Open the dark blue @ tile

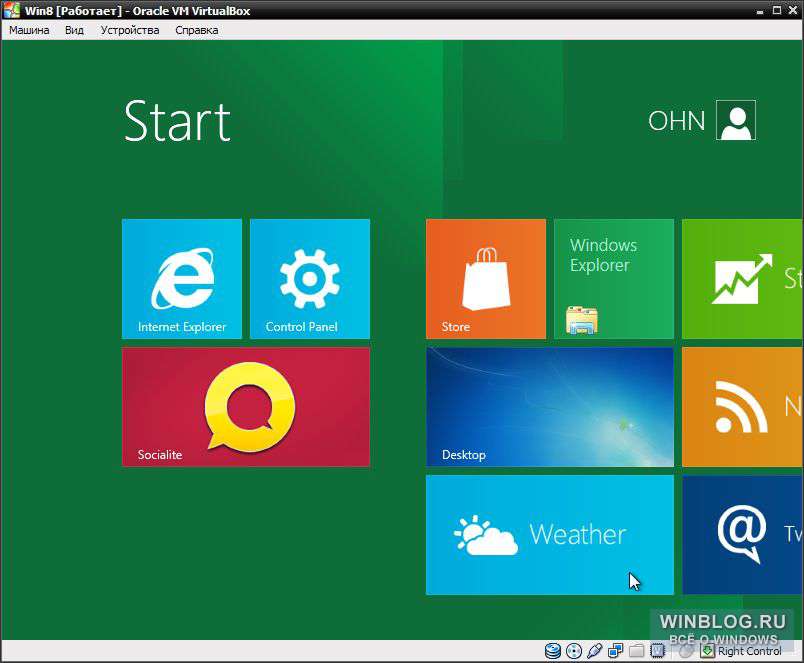pyautogui.click(x=743, y=535)
